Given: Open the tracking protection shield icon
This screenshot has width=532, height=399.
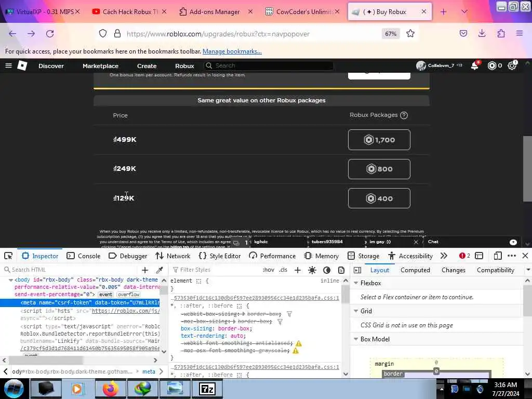Looking at the screenshot, I should point(103,34).
